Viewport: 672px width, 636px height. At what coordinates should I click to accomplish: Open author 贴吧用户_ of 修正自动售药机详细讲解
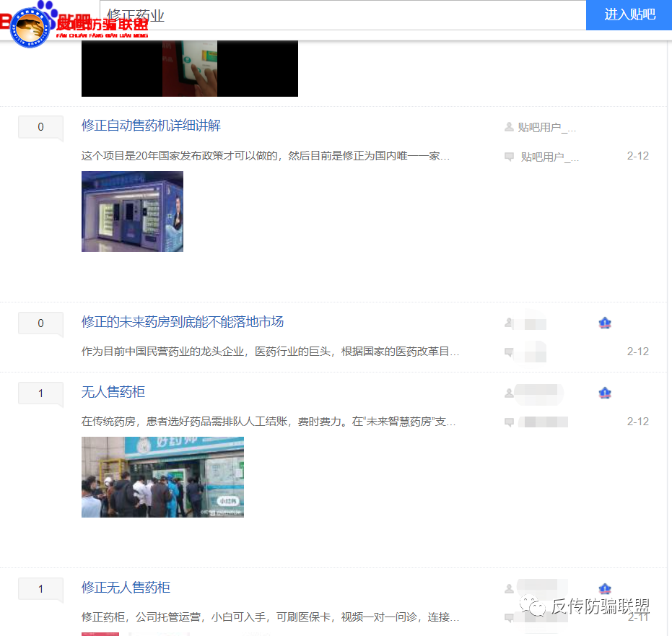click(x=547, y=127)
